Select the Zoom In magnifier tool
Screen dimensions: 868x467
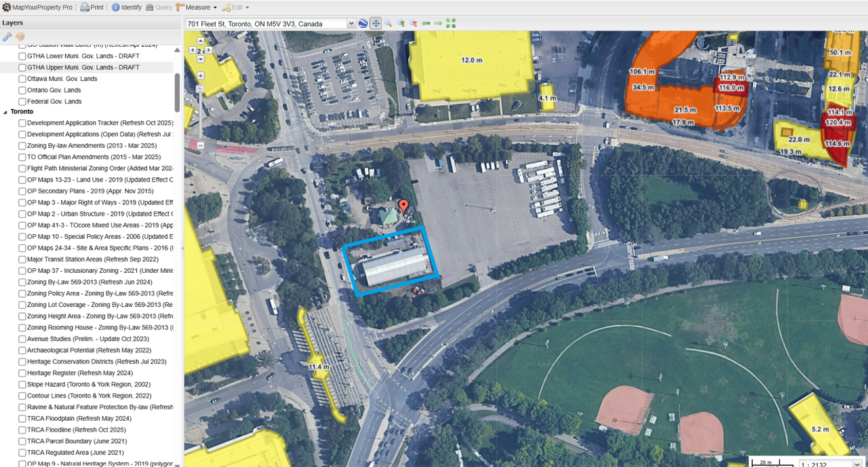click(401, 23)
